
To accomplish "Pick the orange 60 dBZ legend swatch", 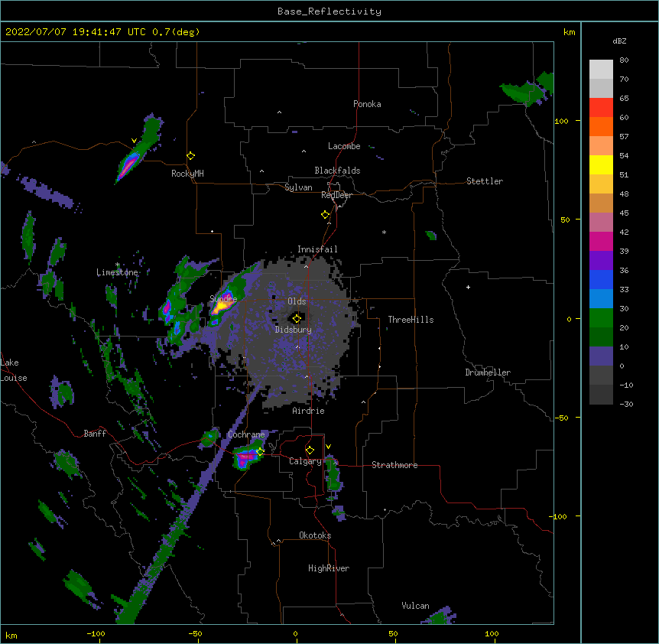I will (601, 126).
